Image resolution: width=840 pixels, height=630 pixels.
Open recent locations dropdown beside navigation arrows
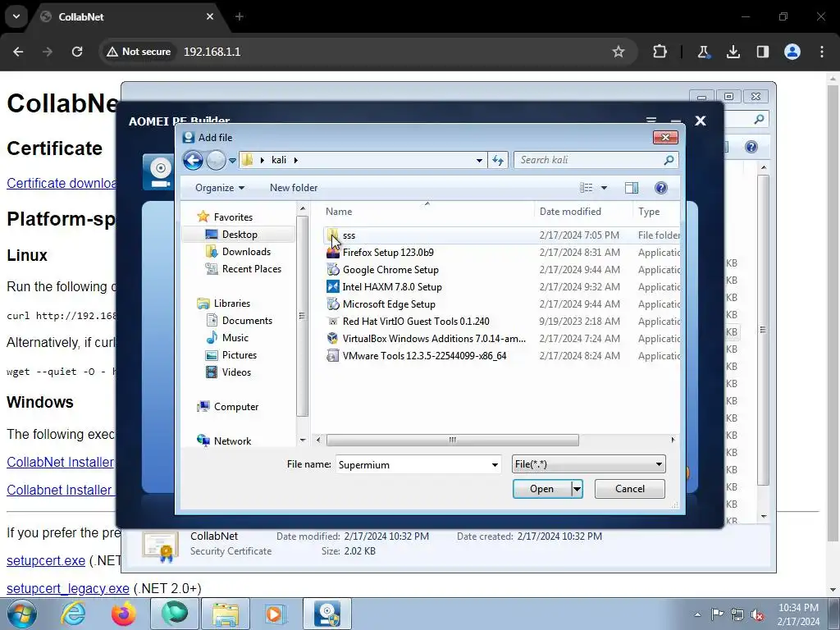tap(232, 160)
